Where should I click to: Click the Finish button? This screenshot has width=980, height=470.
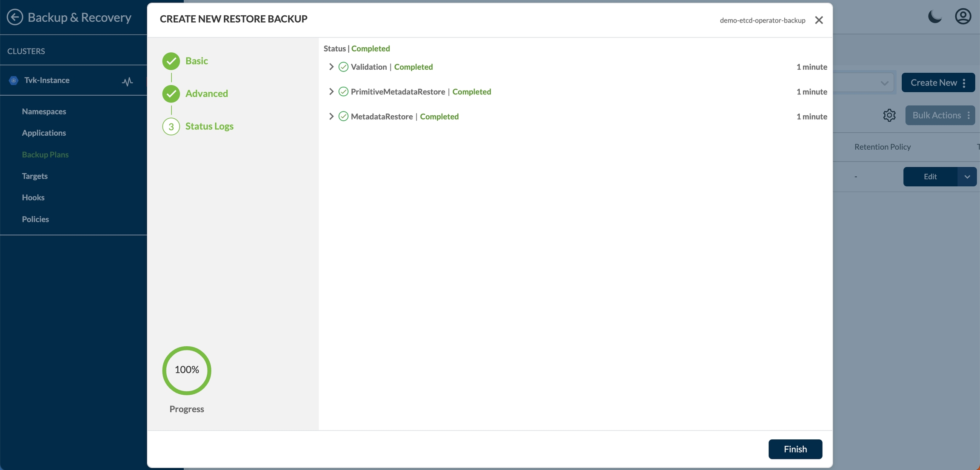click(x=795, y=449)
